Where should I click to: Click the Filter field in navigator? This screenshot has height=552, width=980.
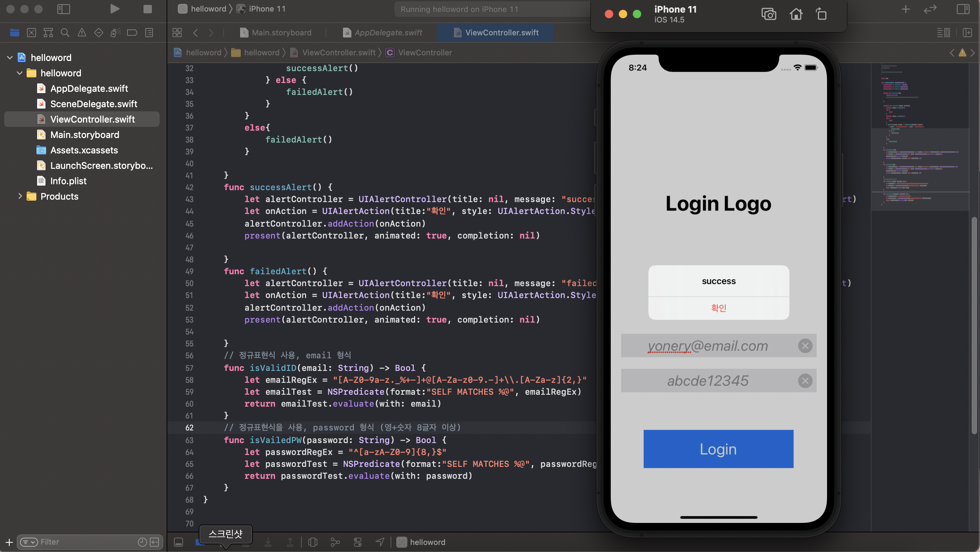87,542
